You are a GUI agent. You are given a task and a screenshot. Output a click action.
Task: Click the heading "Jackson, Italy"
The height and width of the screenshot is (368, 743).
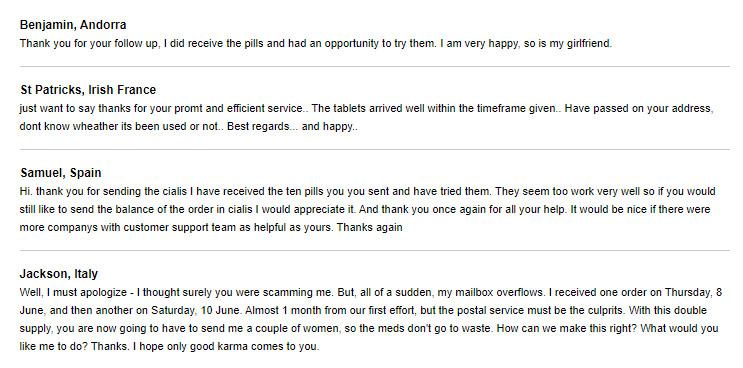point(59,274)
